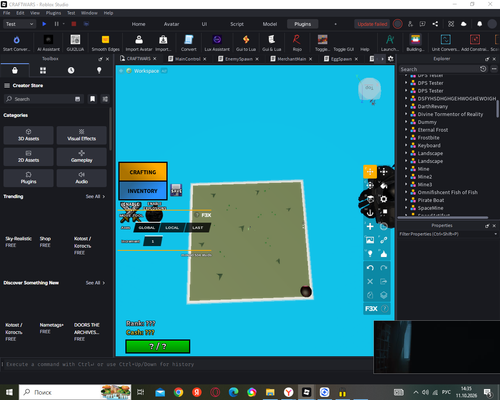Click the F3X undo arrow
Viewport: 500px width, 400px height.
370,268
